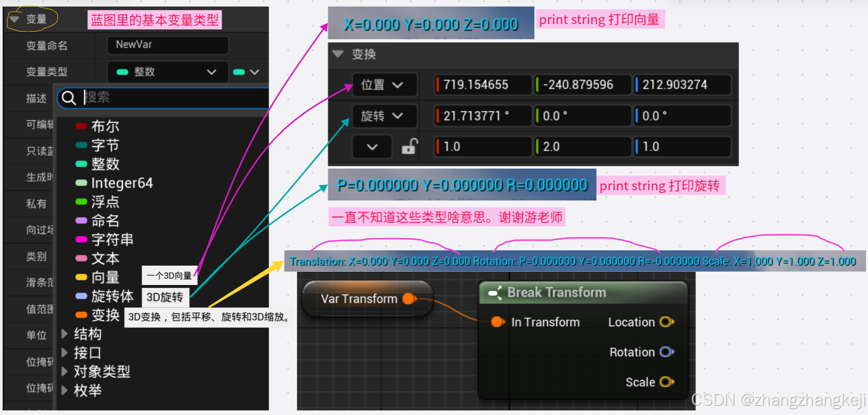Expand the 接口 category
Screen dimensions: 868x415
point(64,352)
